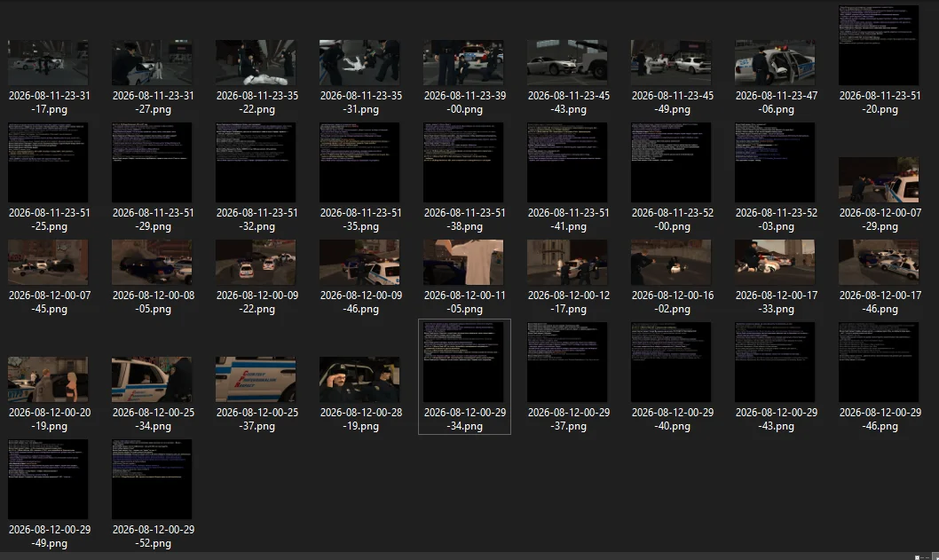
Task: Open police car image 2026-08-12-00-25-34.png
Action: click(x=152, y=380)
